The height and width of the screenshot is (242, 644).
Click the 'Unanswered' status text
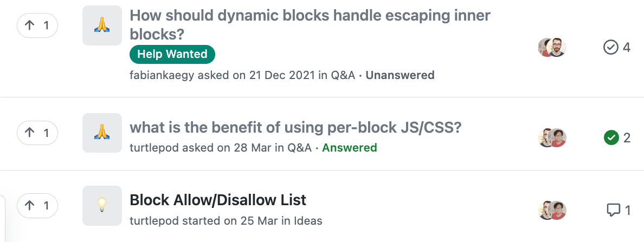[x=400, y=75]
